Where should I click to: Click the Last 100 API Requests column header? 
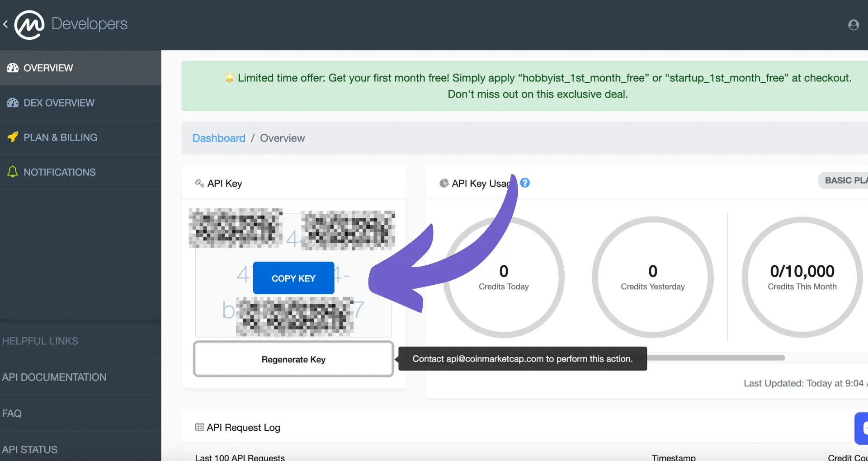click(240, 457)
